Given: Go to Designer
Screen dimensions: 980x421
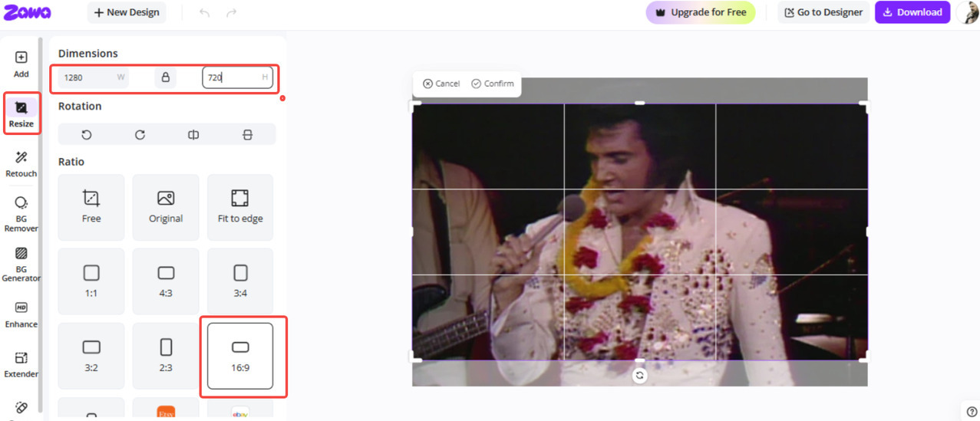Looking at the screenshot, I should 823,12.
